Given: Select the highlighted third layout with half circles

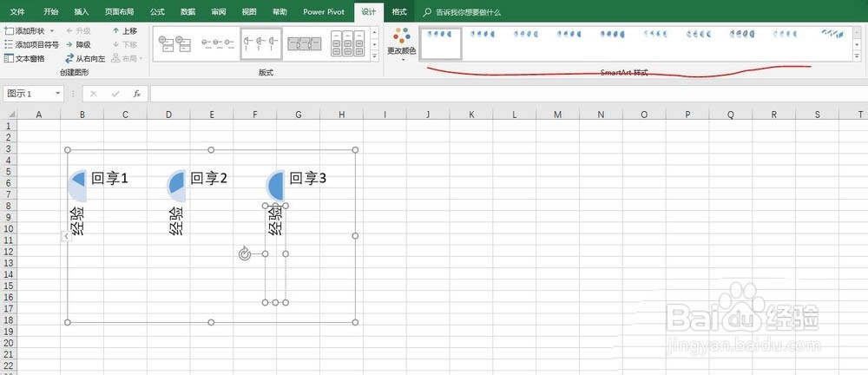Looking at the screenshot, I should coord(261,43).
